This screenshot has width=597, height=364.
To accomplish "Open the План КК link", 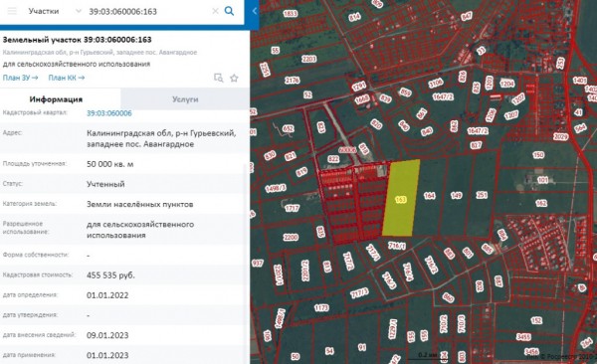I will tap(67, 78).
